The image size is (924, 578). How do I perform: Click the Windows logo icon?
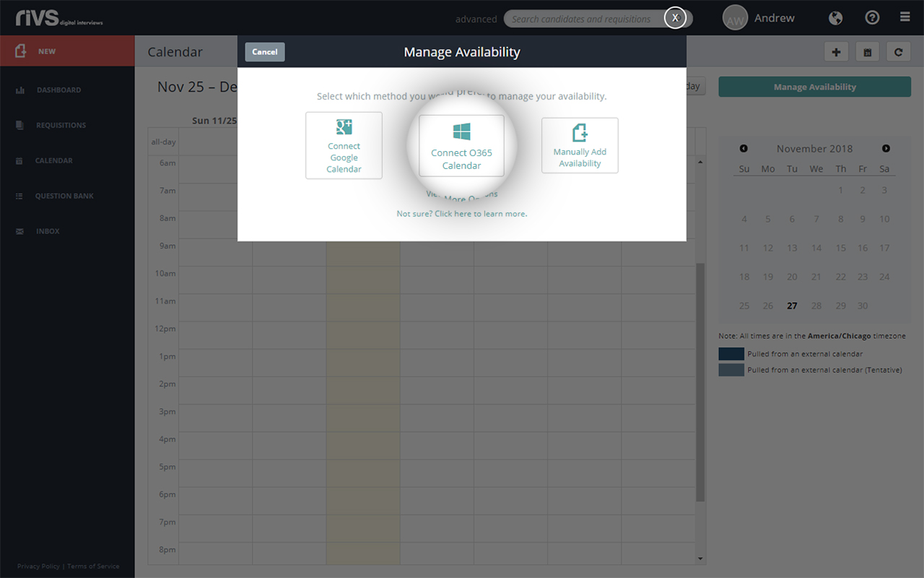[461, 131]
